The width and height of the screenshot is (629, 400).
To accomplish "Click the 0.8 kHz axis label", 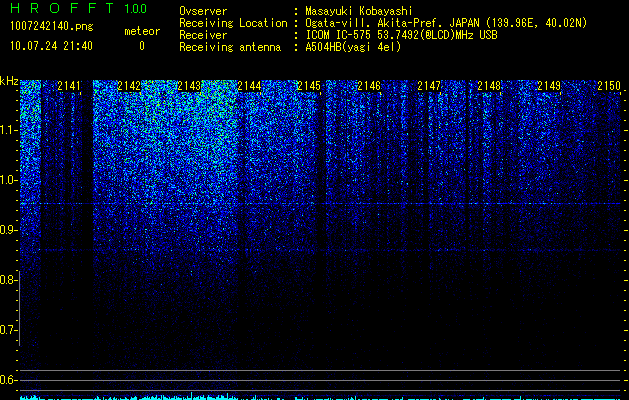I will pos(8,280).
